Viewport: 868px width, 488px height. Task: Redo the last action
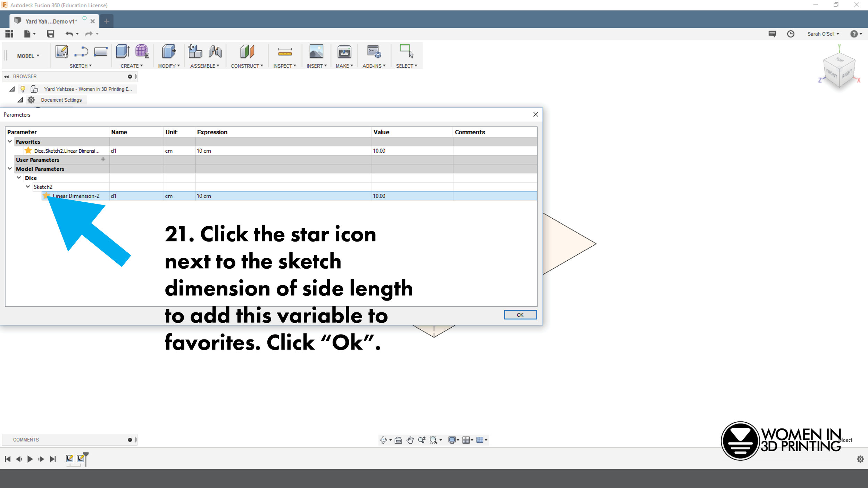click(89, 34)
